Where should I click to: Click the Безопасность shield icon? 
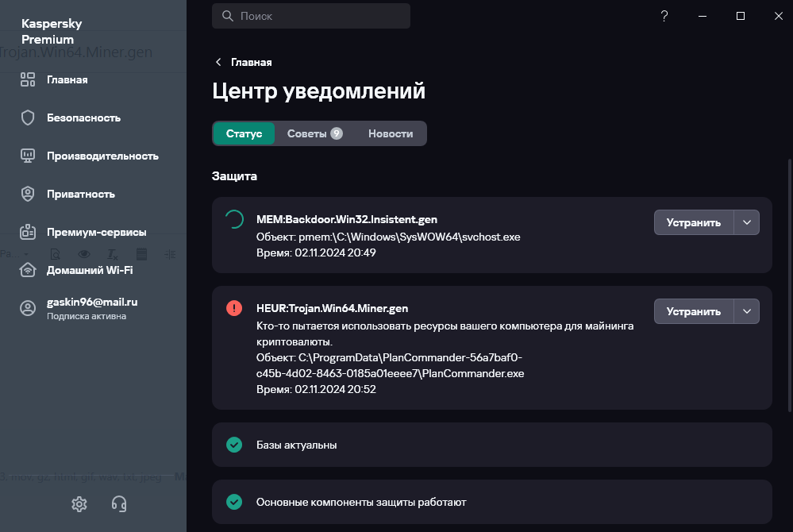(x=28, y=118)
